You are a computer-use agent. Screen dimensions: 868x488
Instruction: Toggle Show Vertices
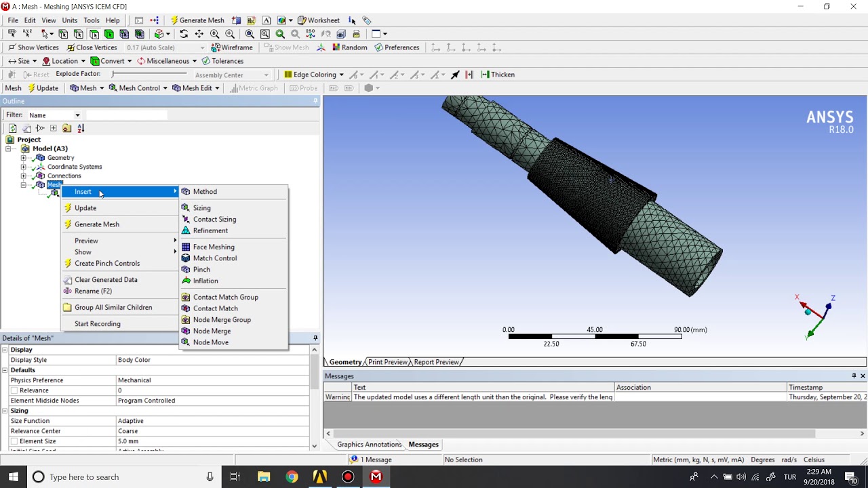tap(33, 47)
